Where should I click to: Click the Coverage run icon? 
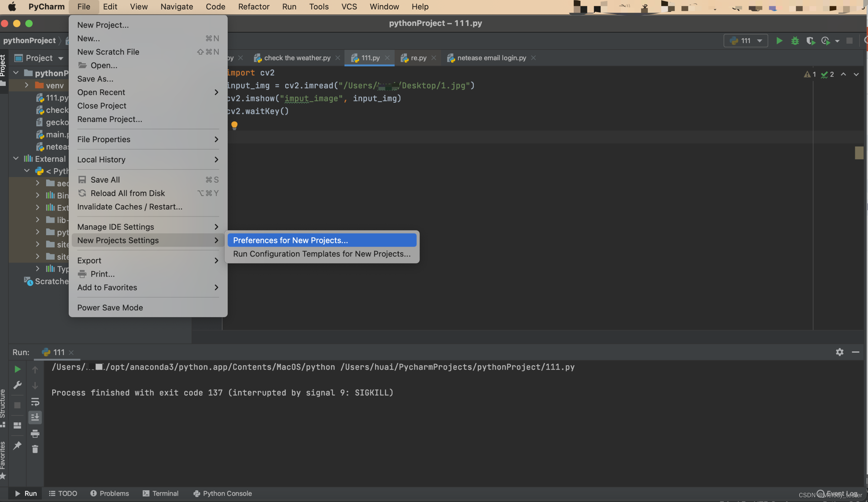(810, 41)
